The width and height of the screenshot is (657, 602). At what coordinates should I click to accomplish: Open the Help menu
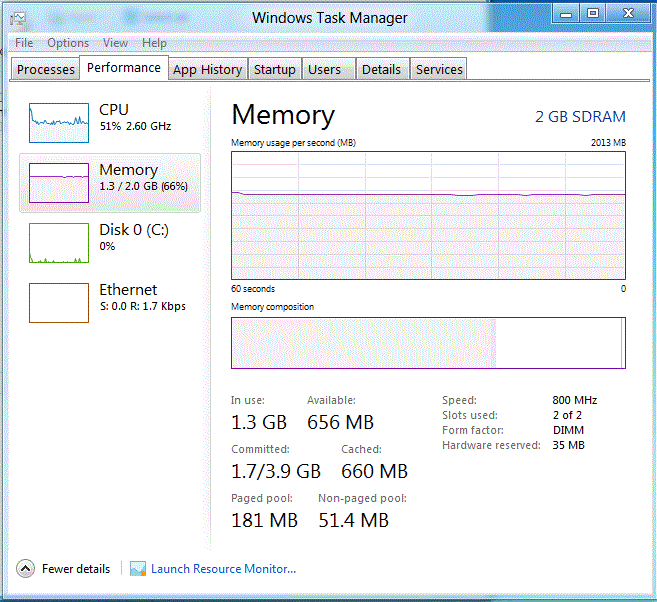coord(154,43)
